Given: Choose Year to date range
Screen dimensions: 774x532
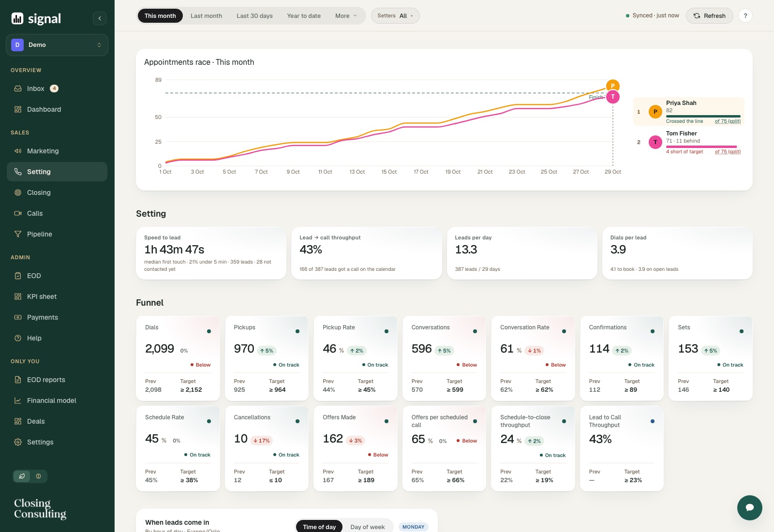Looking at the screenshot, I should (304, 16).
